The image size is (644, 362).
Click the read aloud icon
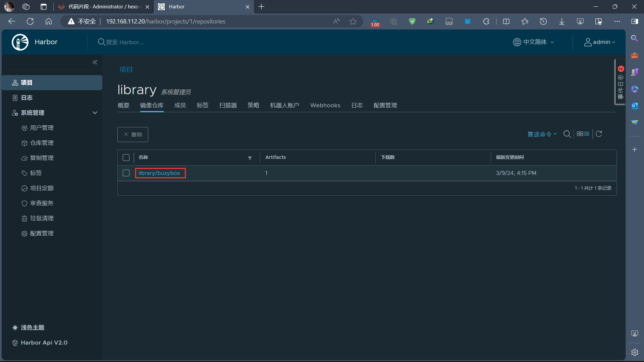[336, 21]
